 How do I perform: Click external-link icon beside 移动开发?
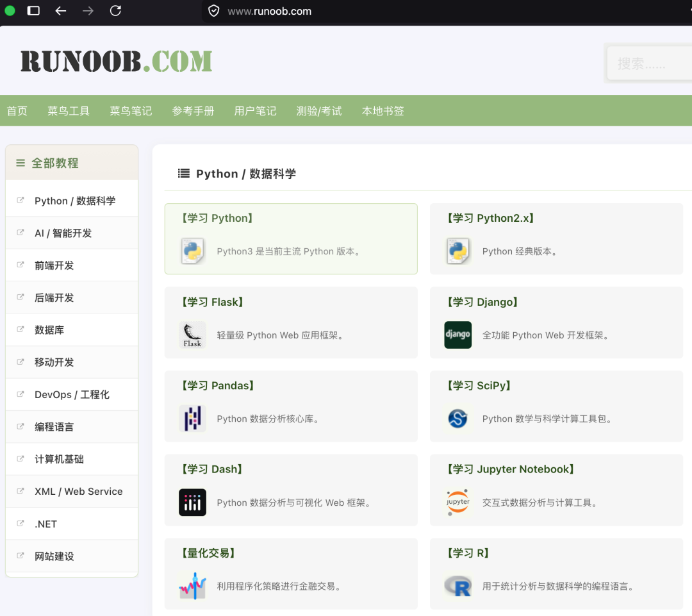[21, 362]
